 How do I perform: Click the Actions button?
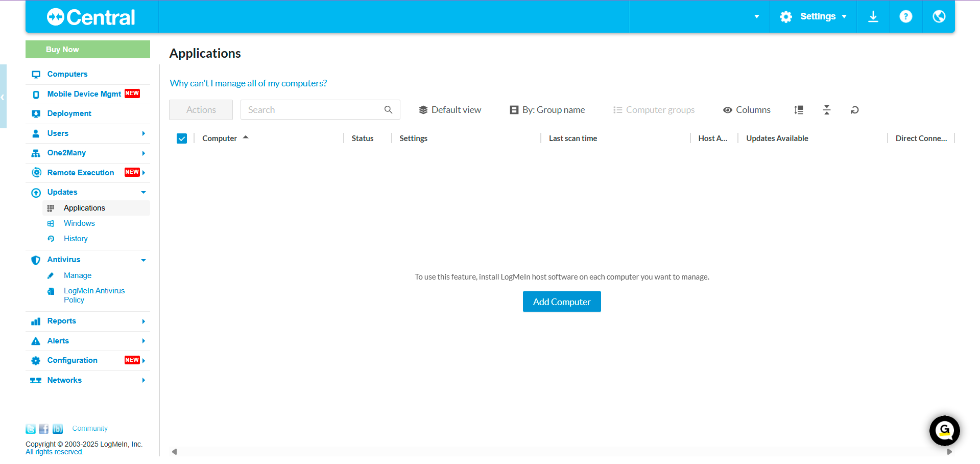pyautogui.click(x=201, y=110)
